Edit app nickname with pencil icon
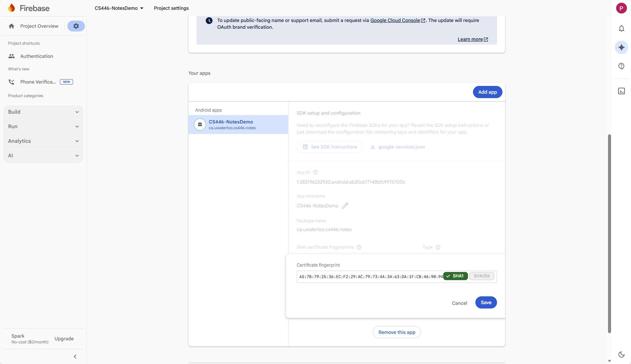 coord(345,206)
